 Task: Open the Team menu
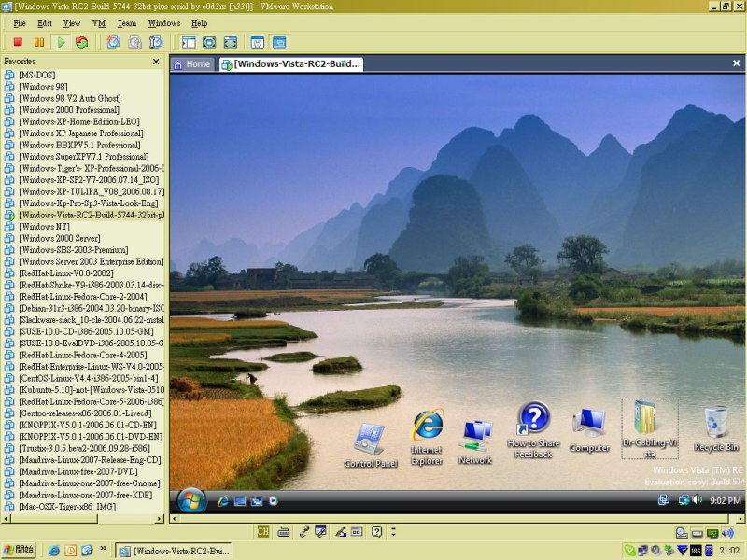pyautogui.click(x=127, y=23)
